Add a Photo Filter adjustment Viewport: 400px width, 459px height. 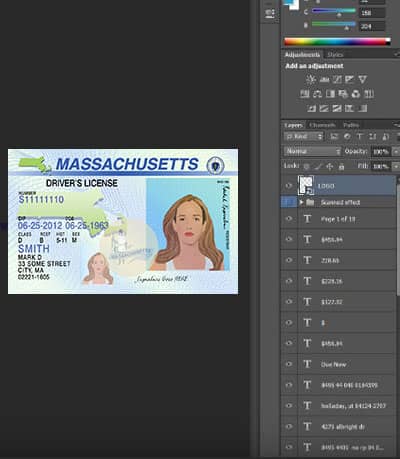click(343, 94)
